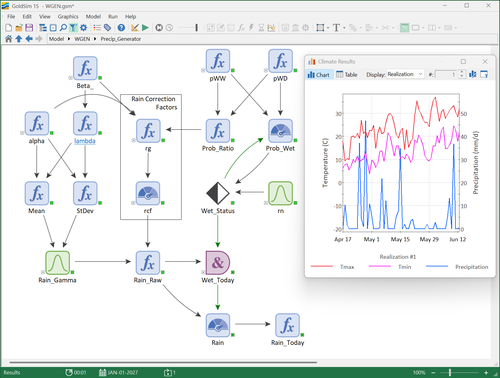Navigate back with left arrow
The height and width of the screenshot is (378, 500).
coord(29,39)
